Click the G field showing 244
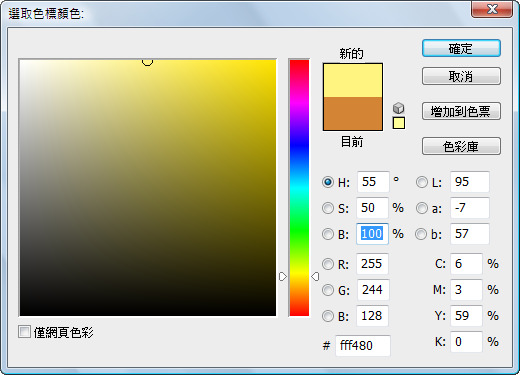This screenshot has height=375, width=520. click(x=373, y=290)
